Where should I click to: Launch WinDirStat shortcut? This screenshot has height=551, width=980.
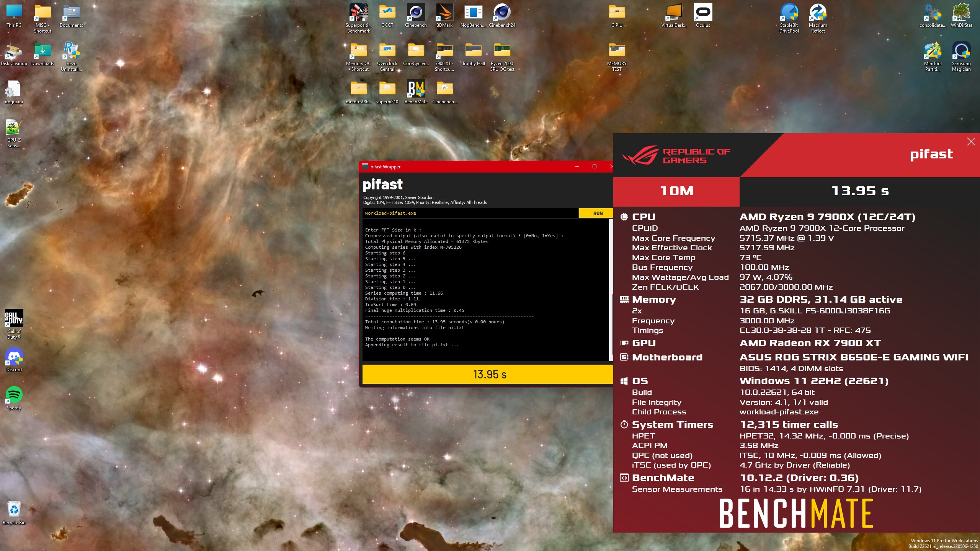click(961, 16)
